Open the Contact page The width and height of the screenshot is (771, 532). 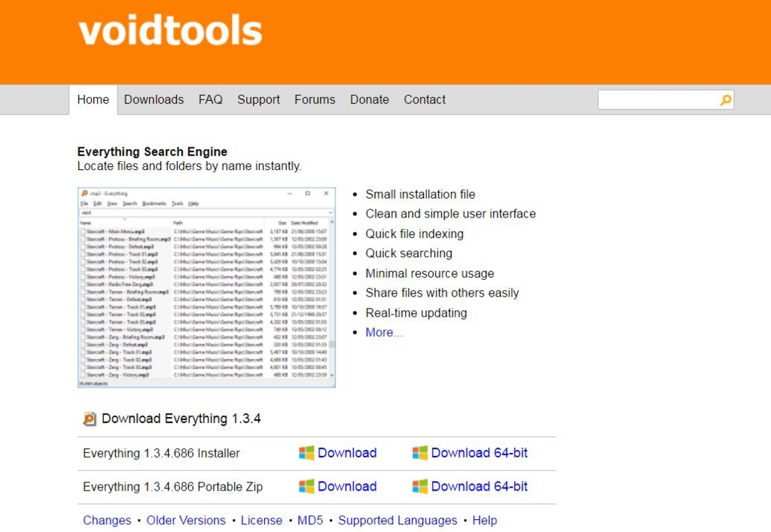click(x=425, y=100)
